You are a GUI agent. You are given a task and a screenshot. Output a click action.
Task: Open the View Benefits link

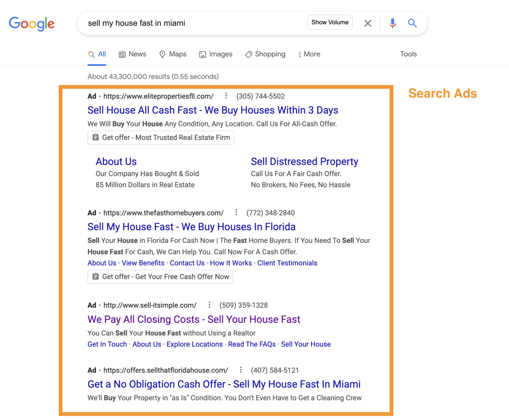click(143, 263)
